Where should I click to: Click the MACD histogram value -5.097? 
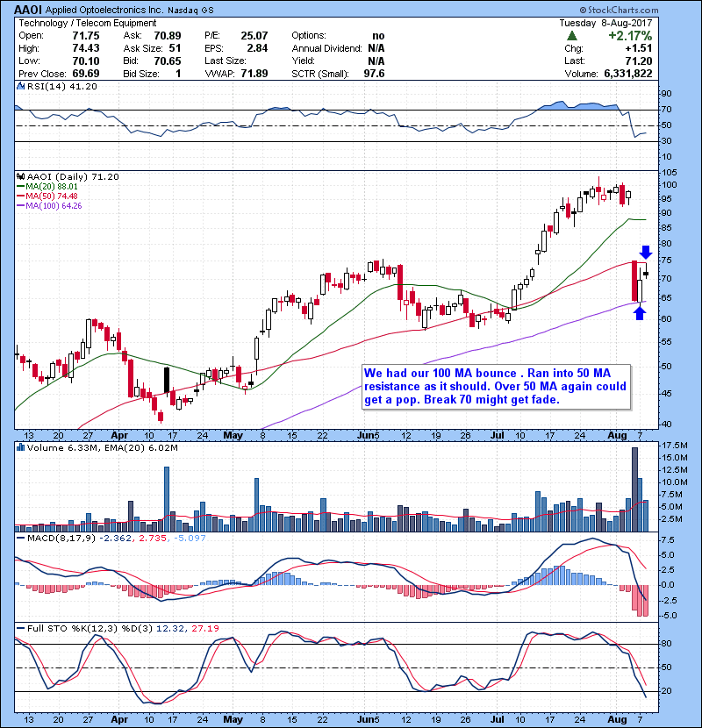point(190,539)
